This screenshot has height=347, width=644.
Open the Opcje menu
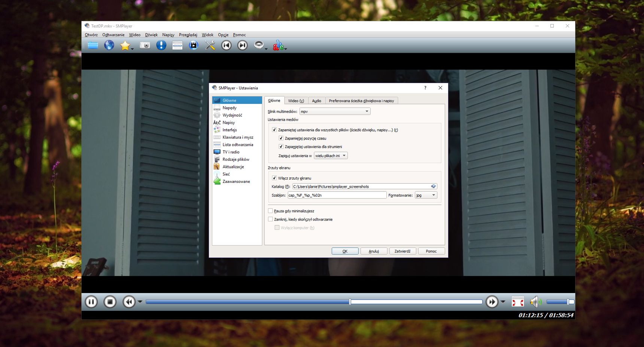(223, 35)
